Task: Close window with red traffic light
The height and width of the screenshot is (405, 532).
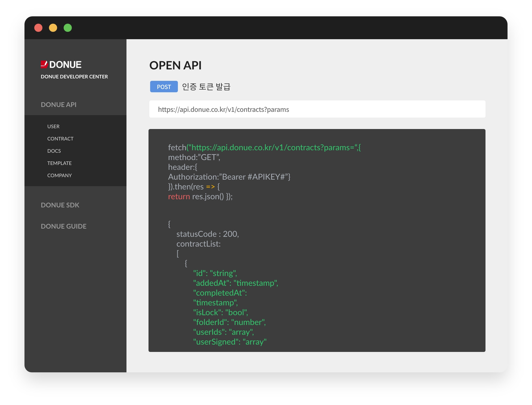Action: [x=38, y=28]
